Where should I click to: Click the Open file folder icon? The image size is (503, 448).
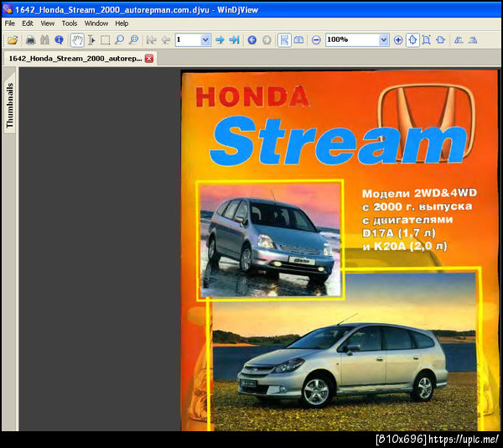coord(13,40)
